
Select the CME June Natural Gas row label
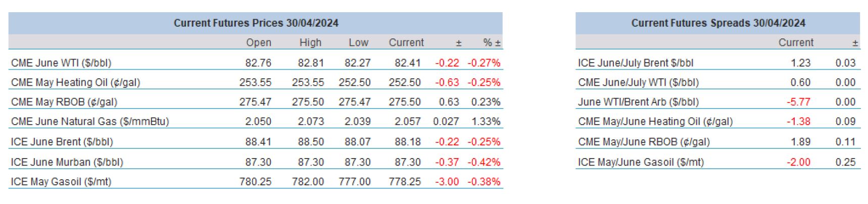click(x=90, y=122)
